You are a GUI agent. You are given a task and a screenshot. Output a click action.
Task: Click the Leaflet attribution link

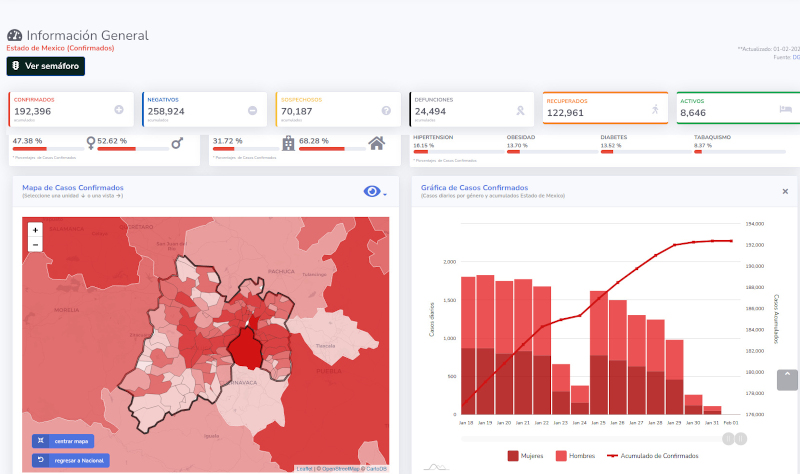[x=303, y=468]
